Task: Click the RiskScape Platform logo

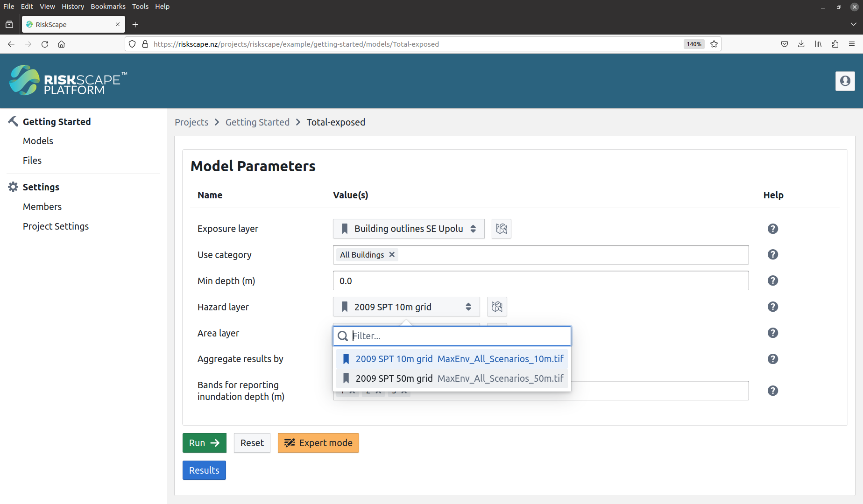Action: coord(68,80)
